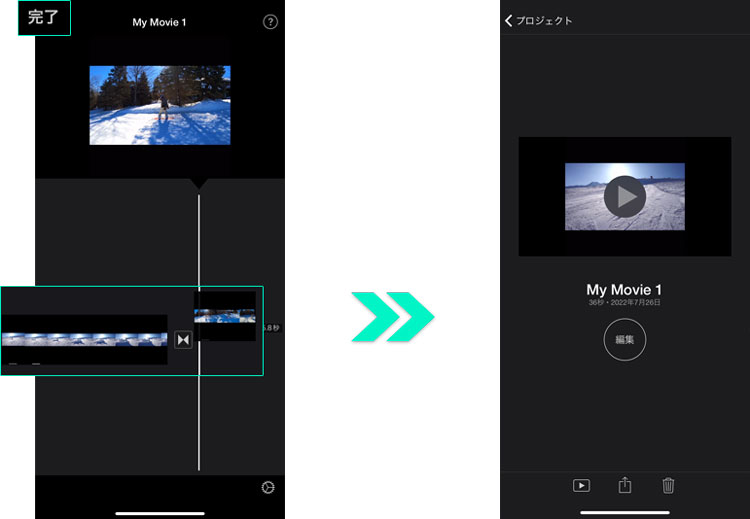
Task: Click the 5.8秒 clip duration label
Action: pyautogui.click(x=270, y=328)
